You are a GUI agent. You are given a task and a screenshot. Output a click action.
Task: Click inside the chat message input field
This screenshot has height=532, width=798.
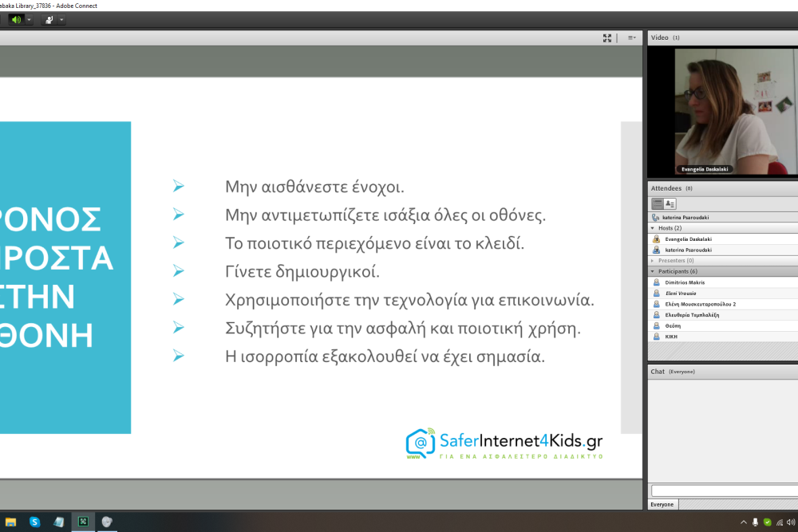(x=718, y=491)
